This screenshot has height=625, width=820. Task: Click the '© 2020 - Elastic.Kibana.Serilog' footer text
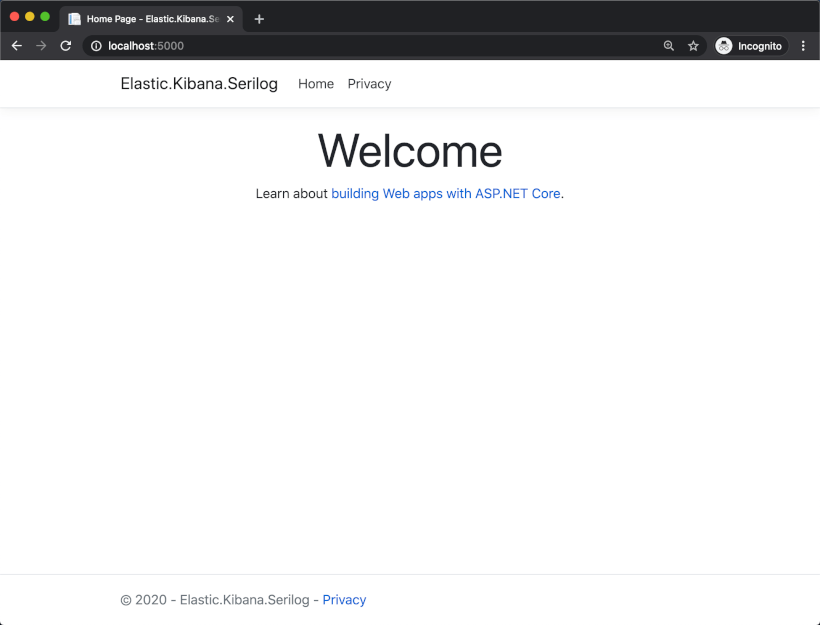click(215, 599)
